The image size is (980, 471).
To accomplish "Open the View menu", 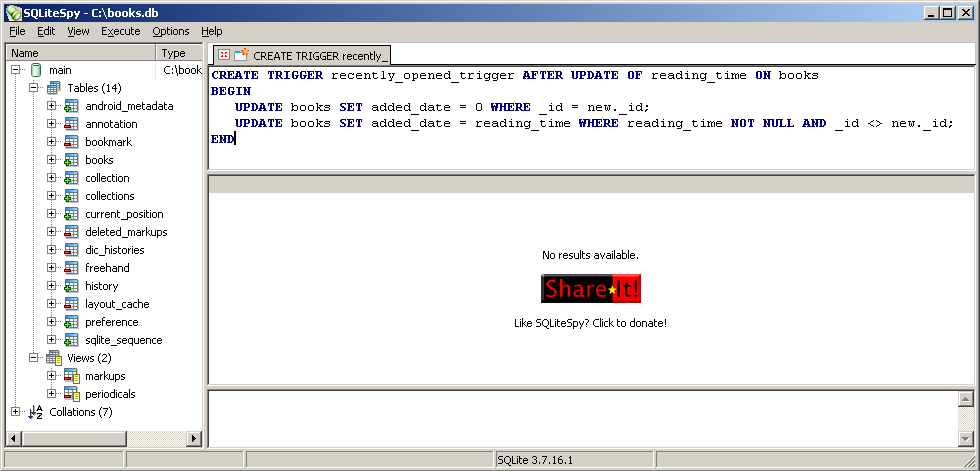I will pyautogui.click(x=78, y=31).
